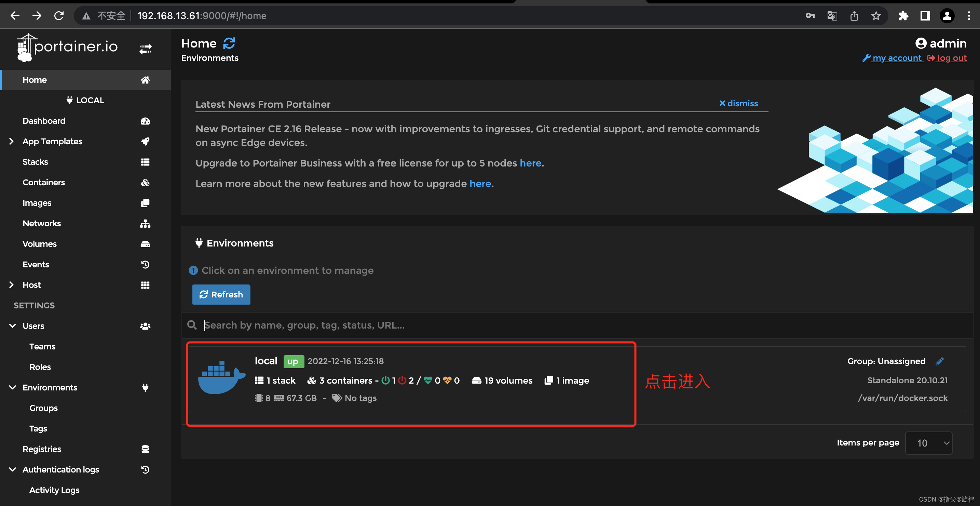Toggle the browser side panel icon
Viewport: 980px width, 506px height.
click(925, 16)
